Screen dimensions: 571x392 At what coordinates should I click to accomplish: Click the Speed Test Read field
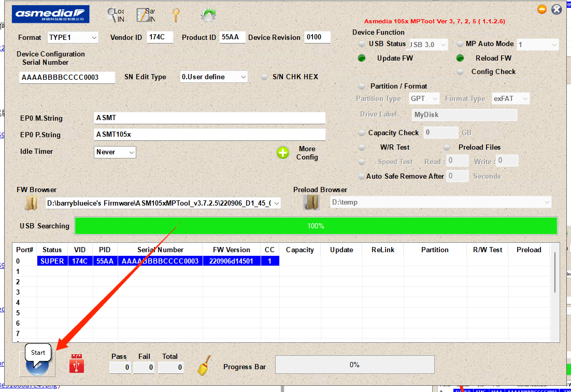coord(458,161)
